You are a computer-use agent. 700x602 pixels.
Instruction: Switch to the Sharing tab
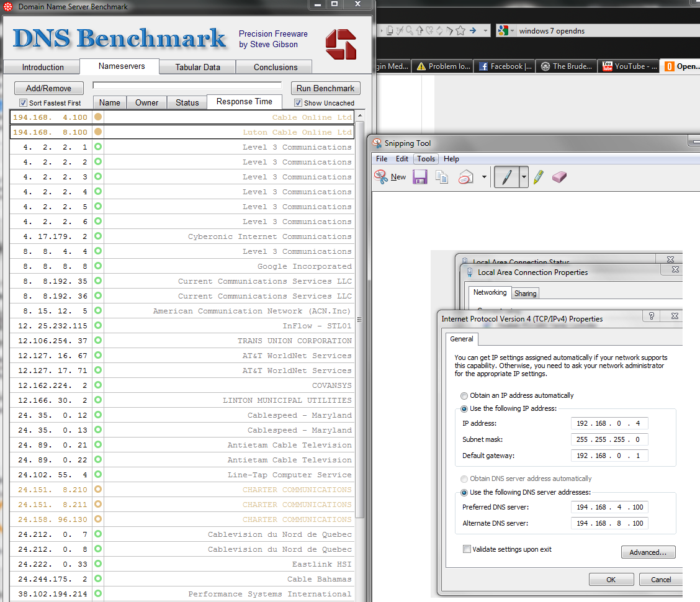coord(525,294)
